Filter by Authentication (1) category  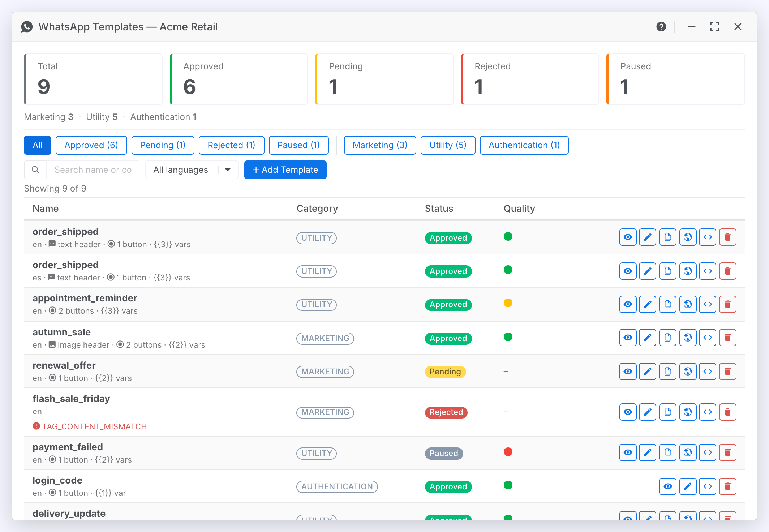[x=524, y=145]
